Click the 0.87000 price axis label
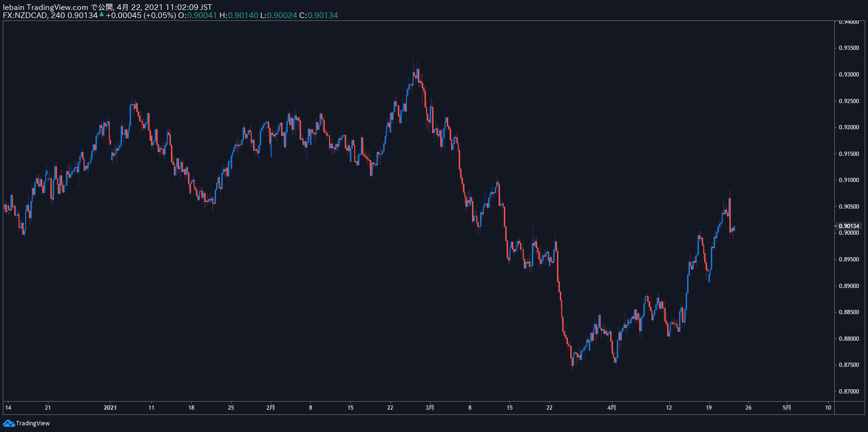 click(849, 392)
